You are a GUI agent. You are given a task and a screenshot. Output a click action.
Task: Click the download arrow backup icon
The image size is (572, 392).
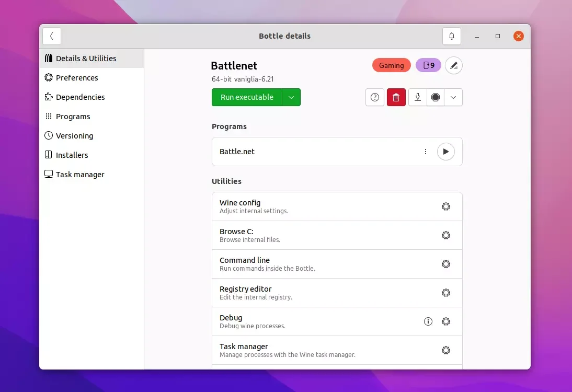418,97
